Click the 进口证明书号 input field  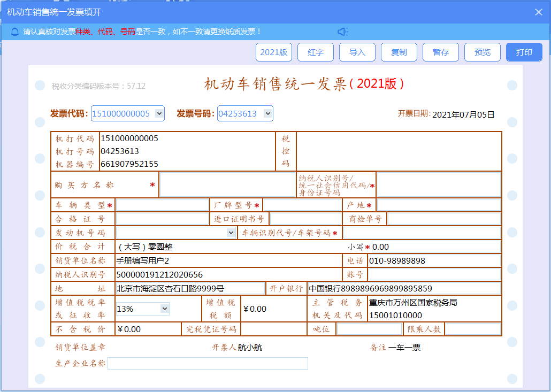tap(305, 219)
